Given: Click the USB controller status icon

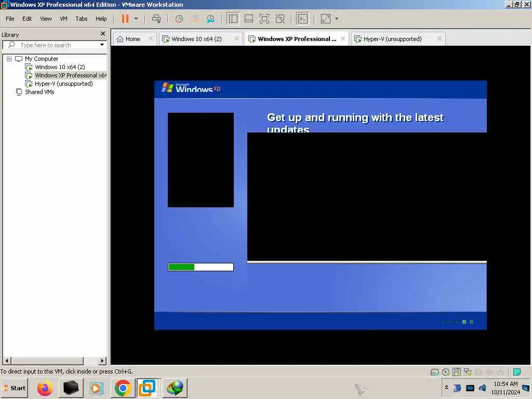Looking at the screenshot, I should pos(500,372).
